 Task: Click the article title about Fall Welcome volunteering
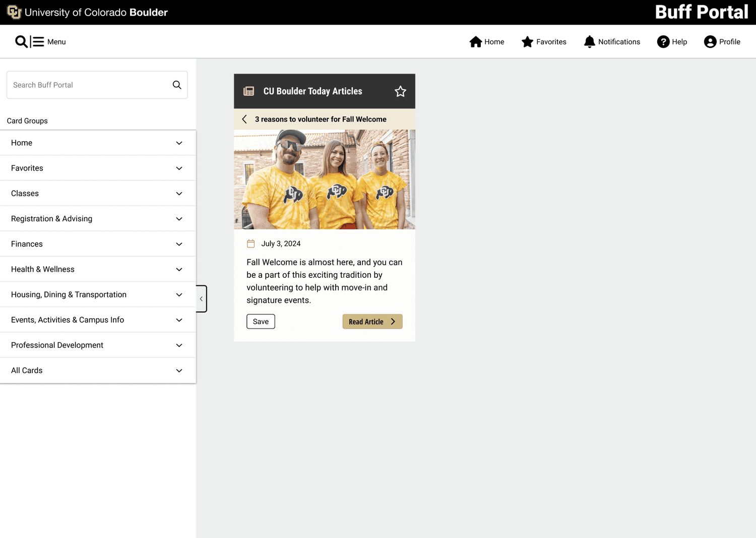[x=321, y=119]
